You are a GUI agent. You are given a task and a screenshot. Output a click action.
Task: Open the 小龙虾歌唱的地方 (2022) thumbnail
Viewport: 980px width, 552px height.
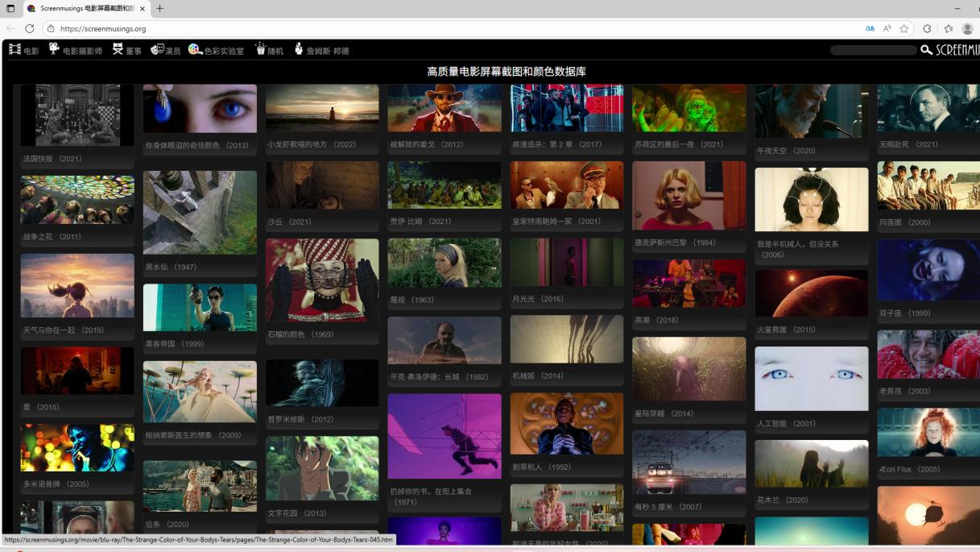[x=322, y=108]
